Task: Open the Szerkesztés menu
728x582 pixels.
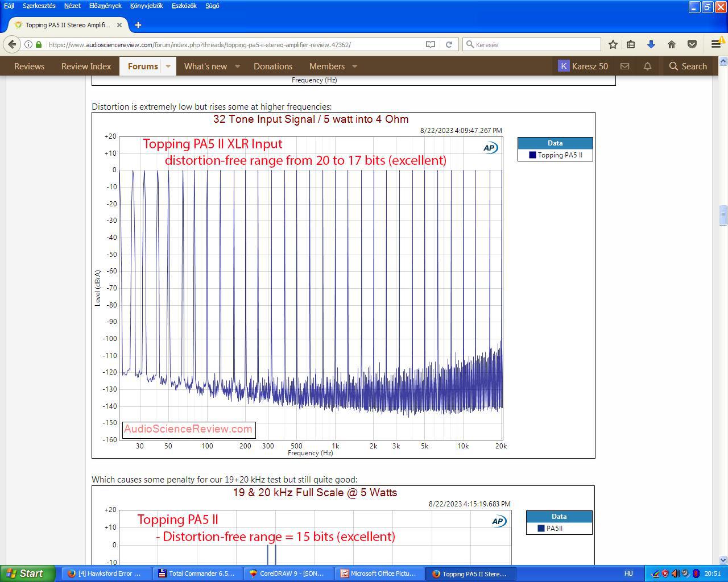Action: (39, 6)
